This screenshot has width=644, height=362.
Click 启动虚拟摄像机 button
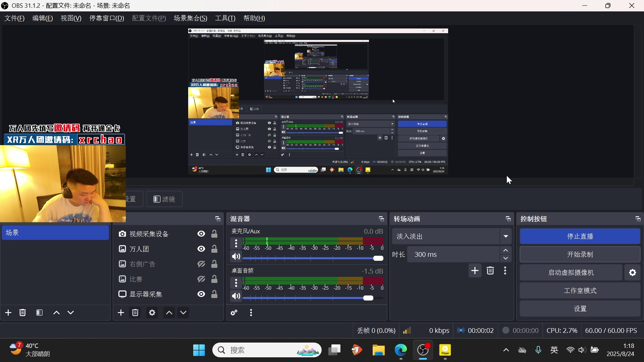click(571, 273)
